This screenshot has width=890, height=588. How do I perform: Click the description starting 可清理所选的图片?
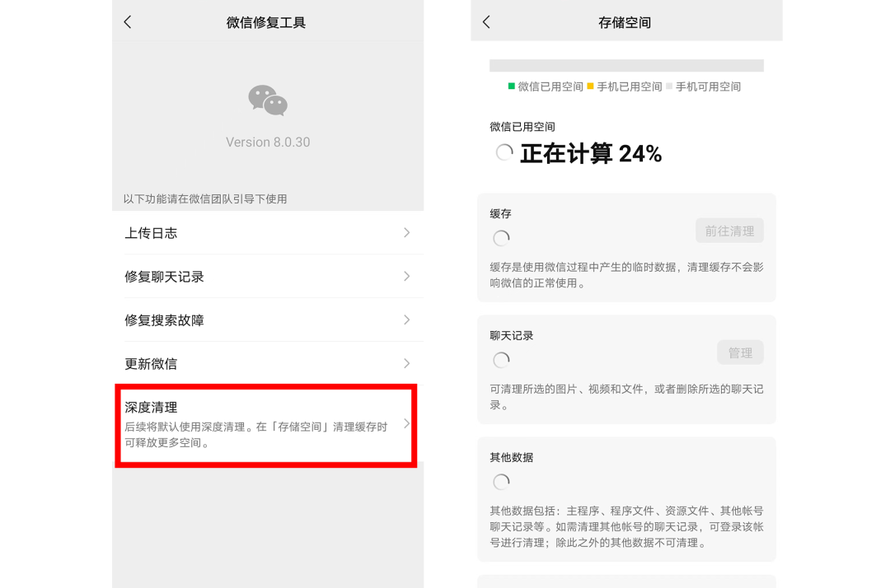[x=626, y=397]
